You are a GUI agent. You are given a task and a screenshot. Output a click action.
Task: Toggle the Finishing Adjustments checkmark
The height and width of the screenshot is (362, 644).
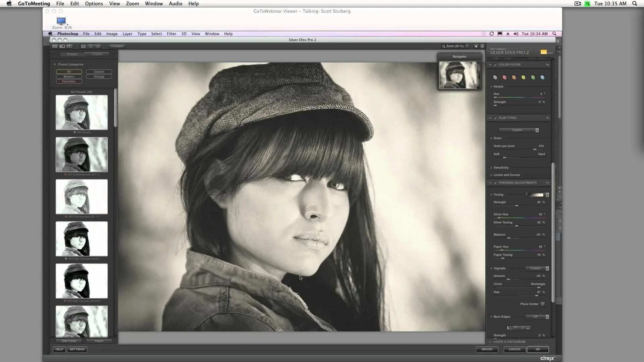coord(495,183)
